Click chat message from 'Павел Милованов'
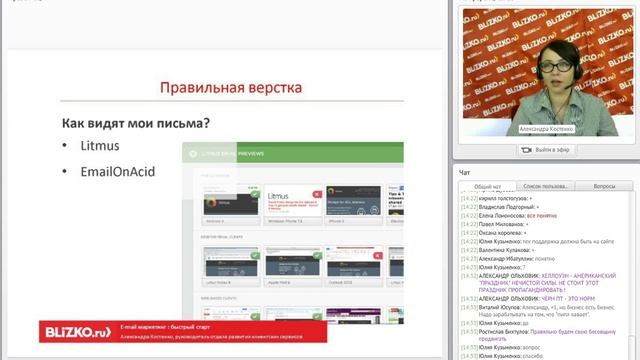The image size is (640, 360). [494, 224]
